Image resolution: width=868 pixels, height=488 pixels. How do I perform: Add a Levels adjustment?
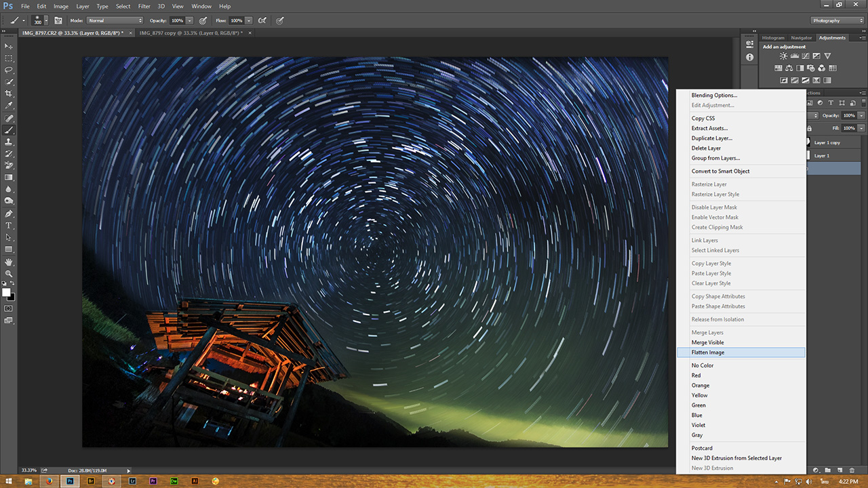[795, 56]
